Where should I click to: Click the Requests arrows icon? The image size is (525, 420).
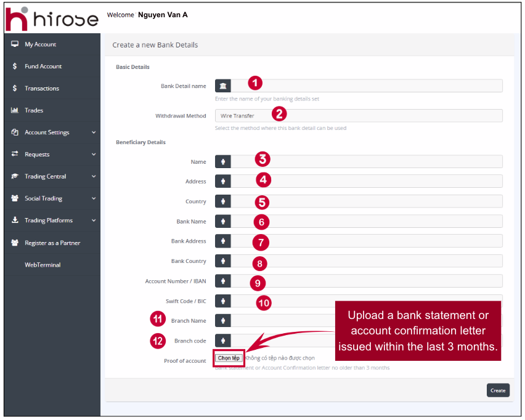(15, 154)
